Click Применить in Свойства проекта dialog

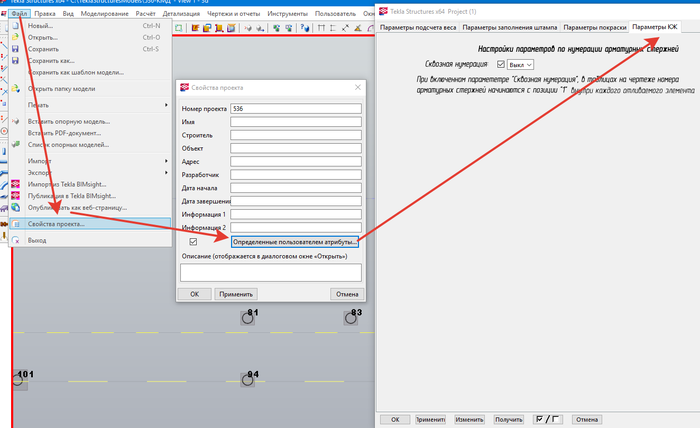(x=236, y=294)
